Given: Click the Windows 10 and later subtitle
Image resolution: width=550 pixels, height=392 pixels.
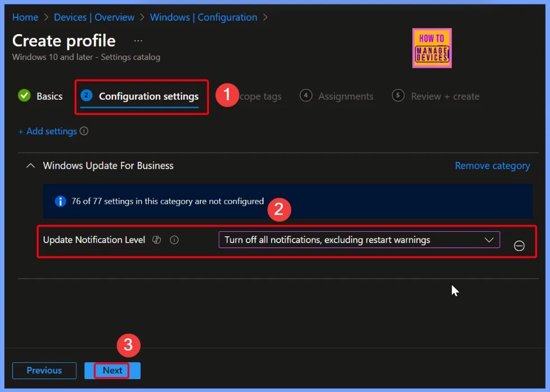Looking at the screenshot, I should 86,57.
